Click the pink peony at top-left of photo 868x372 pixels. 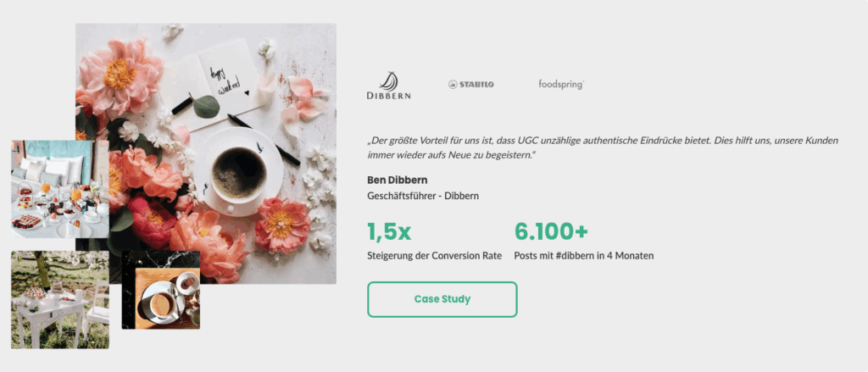pos(118,75)
